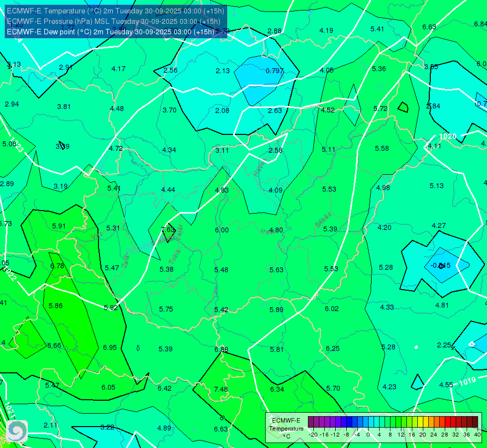Click the 2.25 temperature value
This screenshot has width=487, height=448.
click(444, 345)
